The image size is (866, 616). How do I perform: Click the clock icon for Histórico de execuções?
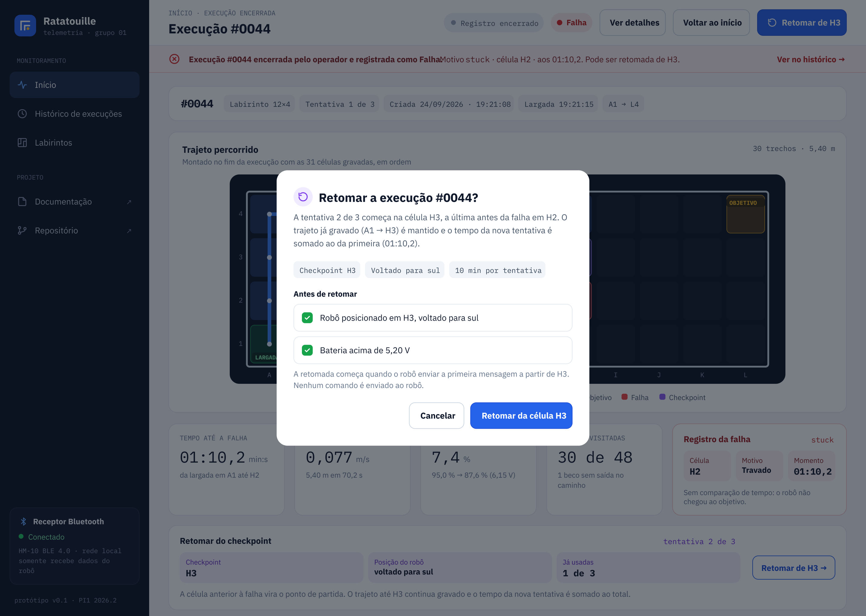pyautogui.click(x=22, y=114)
